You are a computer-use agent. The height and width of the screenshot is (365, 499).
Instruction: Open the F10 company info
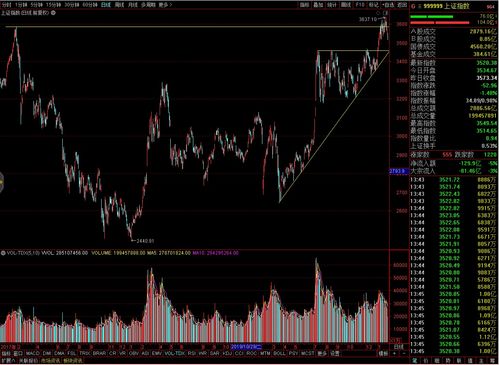[360, 5]
